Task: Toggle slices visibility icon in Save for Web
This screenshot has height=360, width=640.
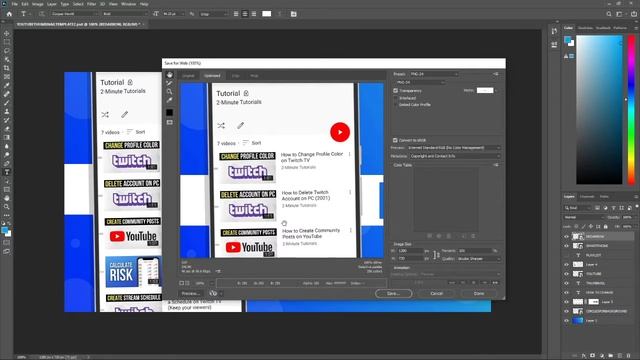Action: (x=169, y=122)
